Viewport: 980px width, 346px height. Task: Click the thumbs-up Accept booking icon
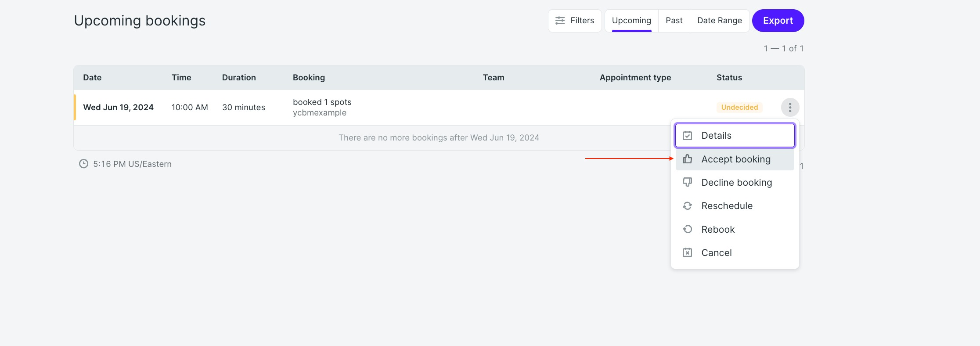pos(687,159)
